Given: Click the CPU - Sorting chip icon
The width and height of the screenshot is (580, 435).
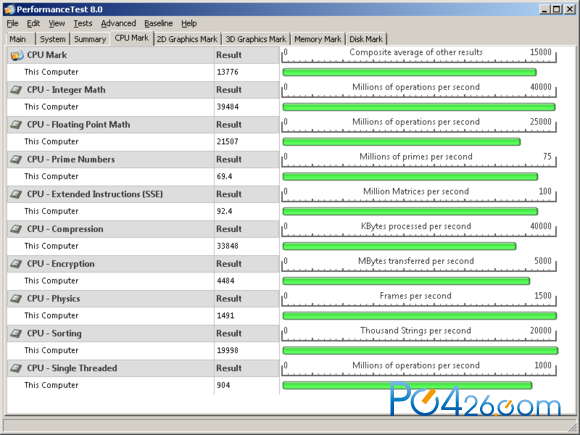Looking at the screenshot, I should (16, 333).
